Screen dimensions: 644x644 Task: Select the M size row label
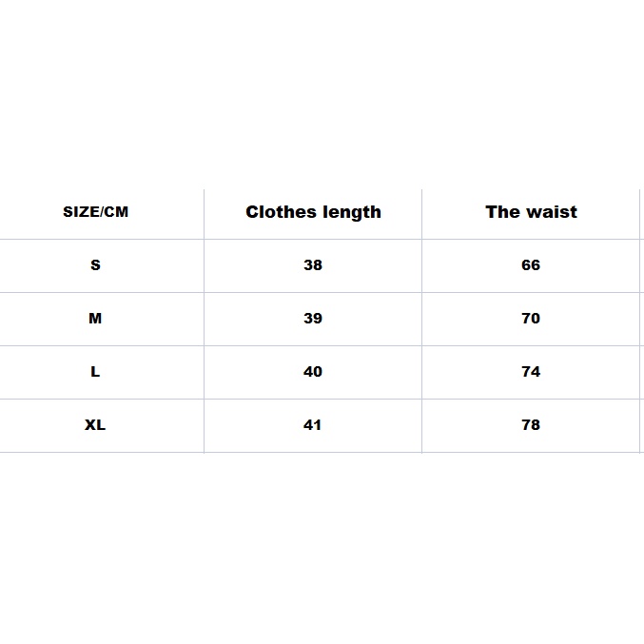[95, 319]
